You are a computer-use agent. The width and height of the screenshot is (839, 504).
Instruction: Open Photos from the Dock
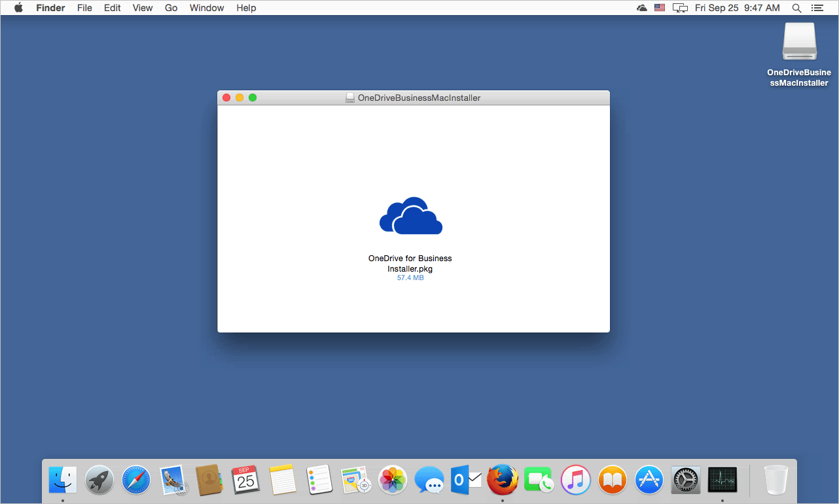(x=393, y=480)
